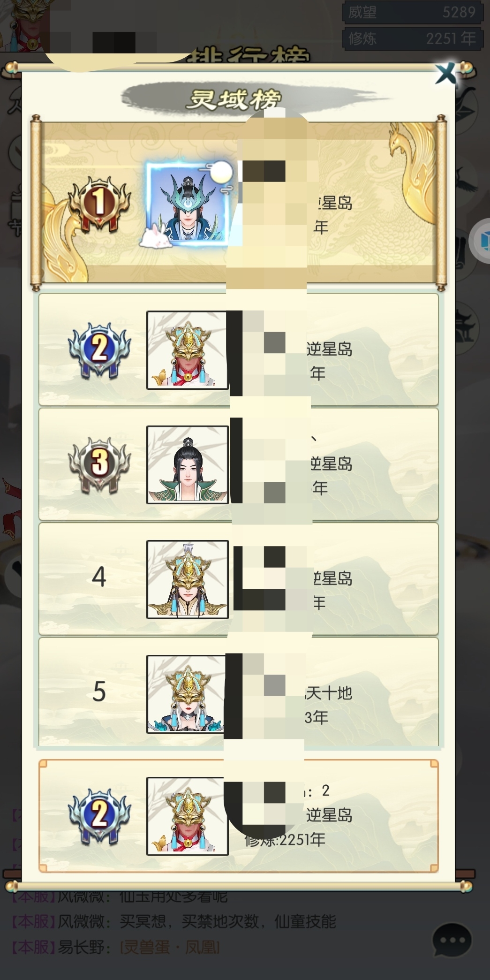This screenshot has height=980, width=490.
Task: Open the blue cube floating side icon
Action: 481,241
